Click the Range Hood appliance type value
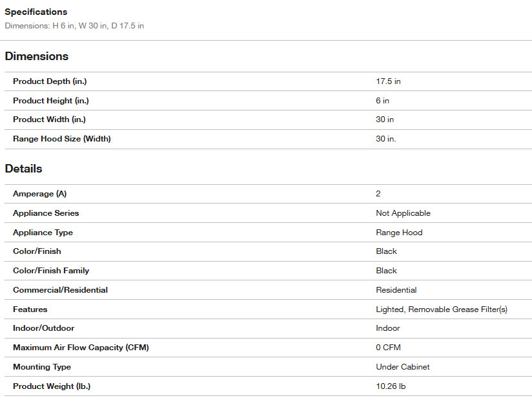Screen dimensions: 532x398 point(399,233)
